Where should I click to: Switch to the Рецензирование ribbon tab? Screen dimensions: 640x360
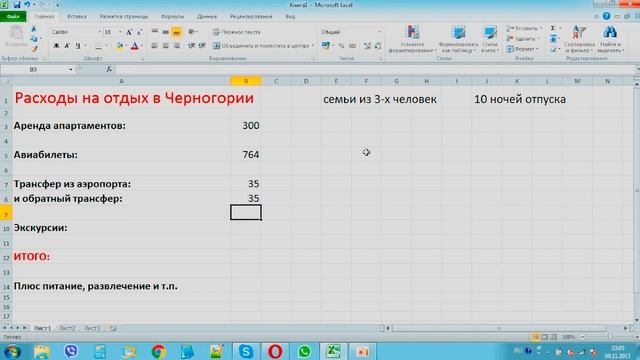pyautogui.click(x=251, y=17)
